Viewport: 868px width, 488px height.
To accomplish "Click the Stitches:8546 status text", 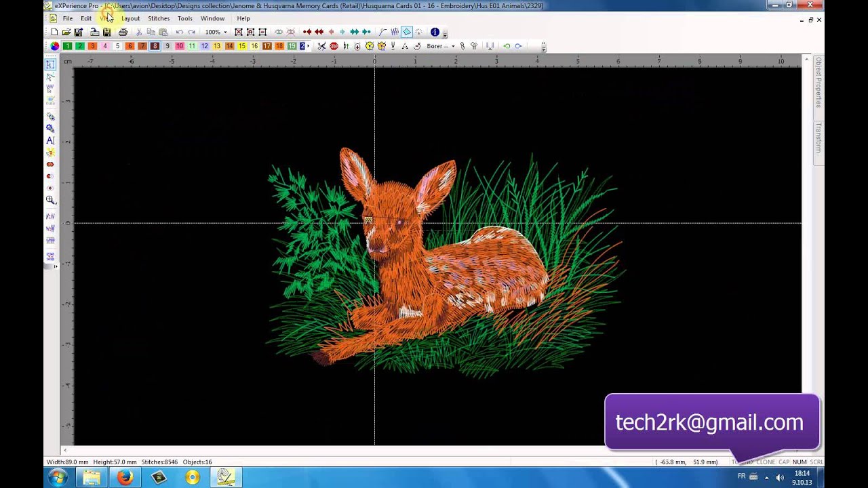I will pyautogui.click(x=159, y=462).
